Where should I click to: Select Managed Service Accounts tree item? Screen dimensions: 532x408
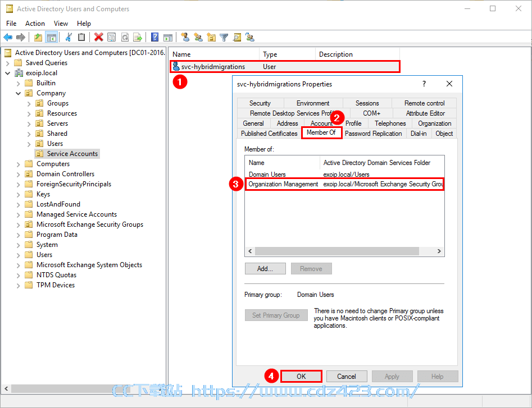point(76,214)
